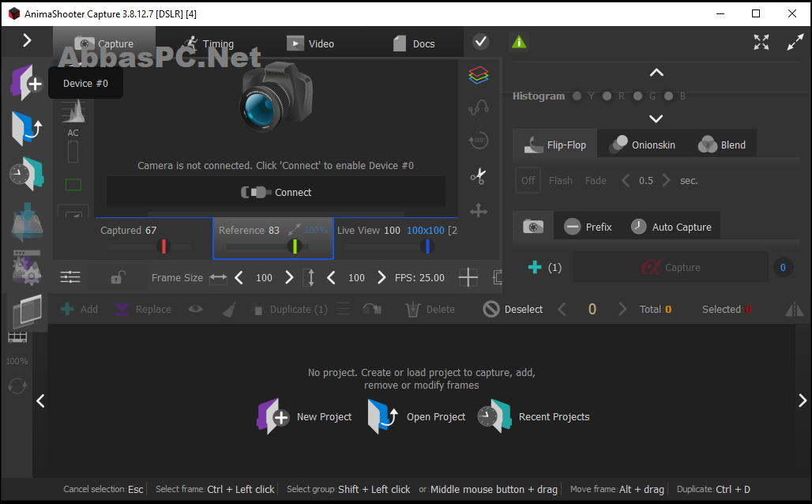Screen dimensions: 812x504
Task: Click the padlock icon beside Frame Size
Action: tap(118, 277)
